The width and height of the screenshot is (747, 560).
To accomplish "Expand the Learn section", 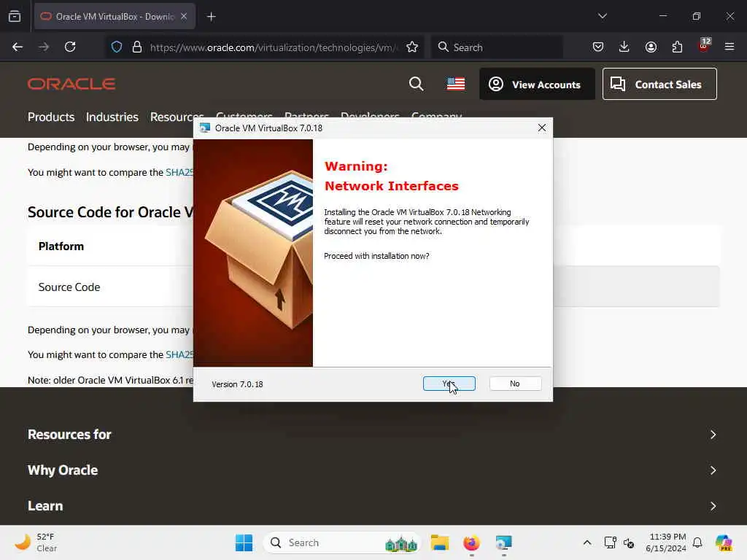I will click(373, 506).
